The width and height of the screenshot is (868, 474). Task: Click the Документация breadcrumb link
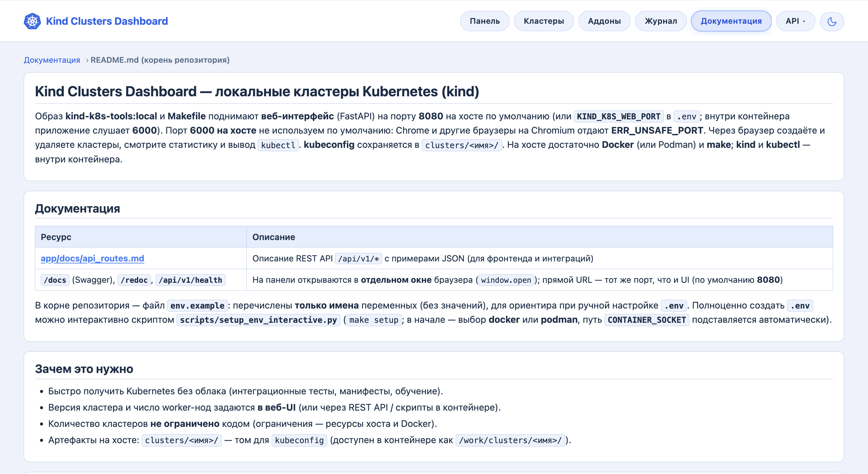52,60
